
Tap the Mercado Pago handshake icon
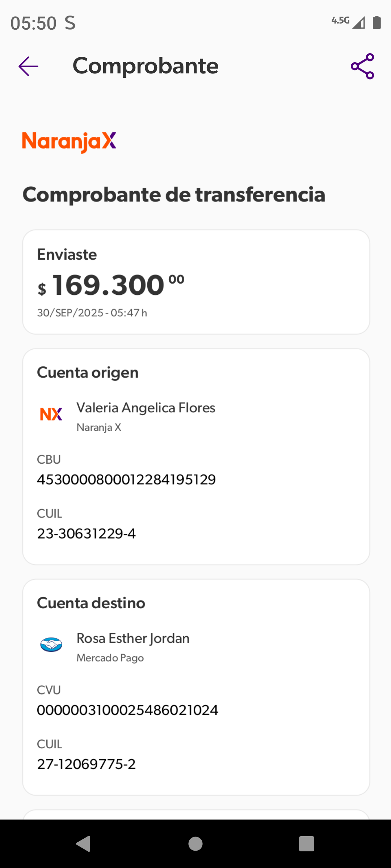point(51,644)
